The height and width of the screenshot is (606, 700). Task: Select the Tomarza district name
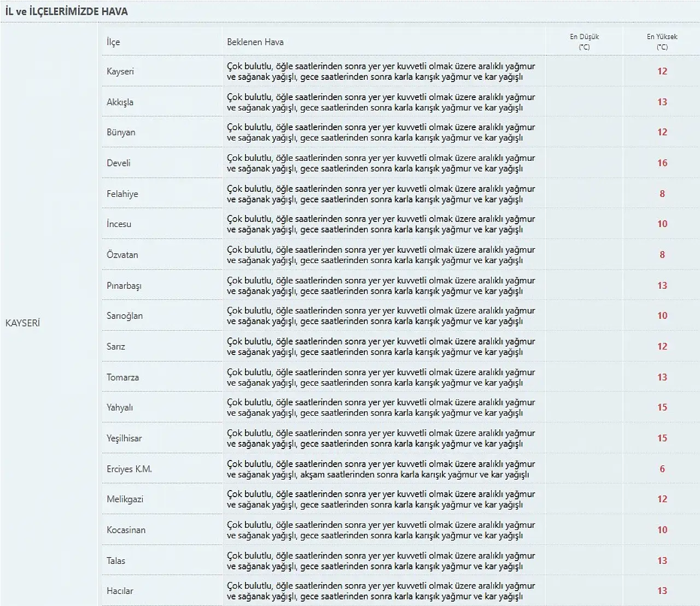click(x=122, y=377)
